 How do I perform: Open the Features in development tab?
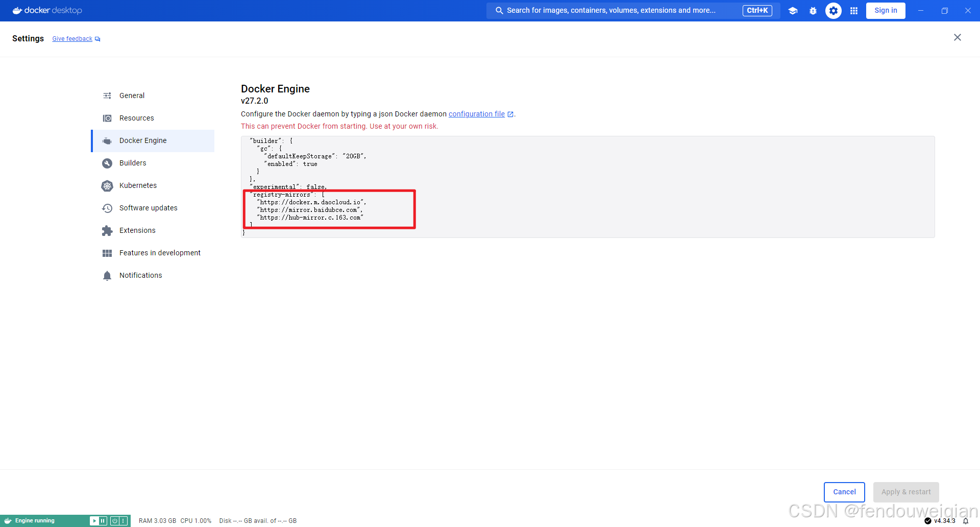tap(153, 253)
